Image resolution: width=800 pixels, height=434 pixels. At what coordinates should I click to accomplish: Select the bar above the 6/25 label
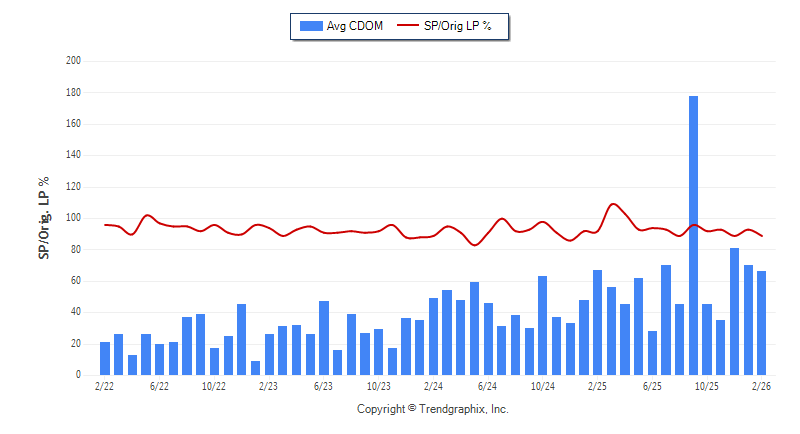(x=652, y=352)
